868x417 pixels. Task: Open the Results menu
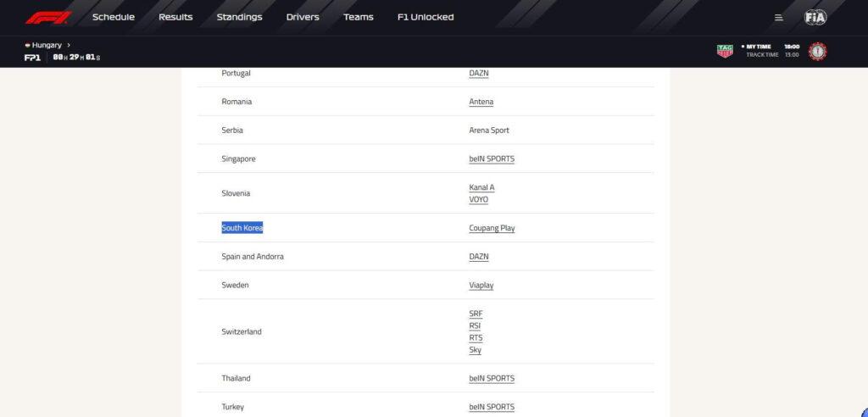(175, 17)
